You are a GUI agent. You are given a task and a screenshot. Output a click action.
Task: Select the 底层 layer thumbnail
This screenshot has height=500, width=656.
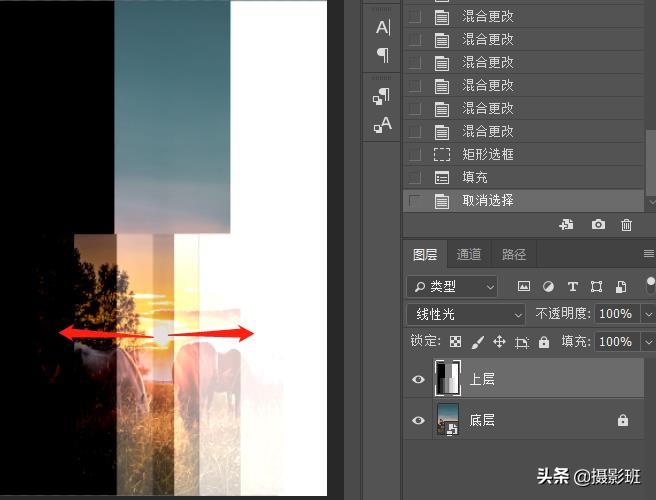click(x=448, y=419)
